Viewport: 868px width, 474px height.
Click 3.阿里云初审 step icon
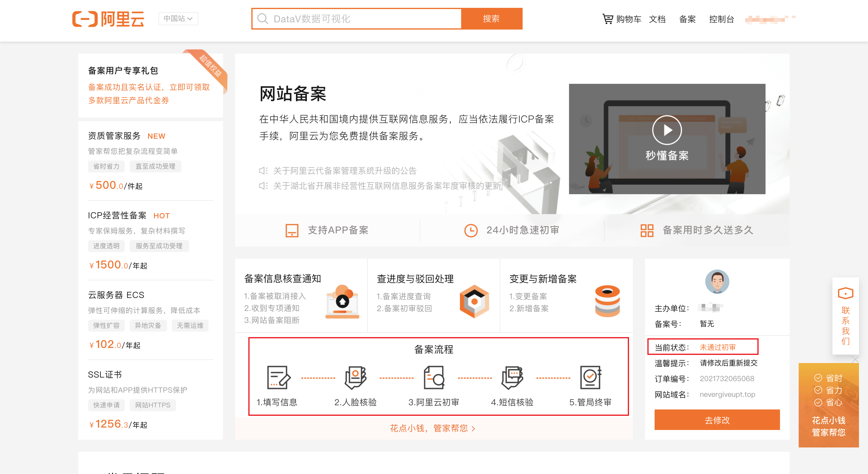click(x=434, y=378)
